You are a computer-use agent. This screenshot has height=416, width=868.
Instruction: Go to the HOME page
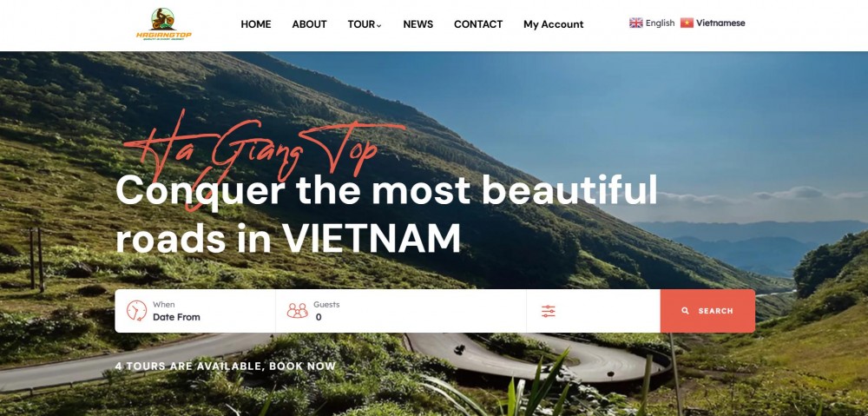pyautogui.click(x=256, y=24)
